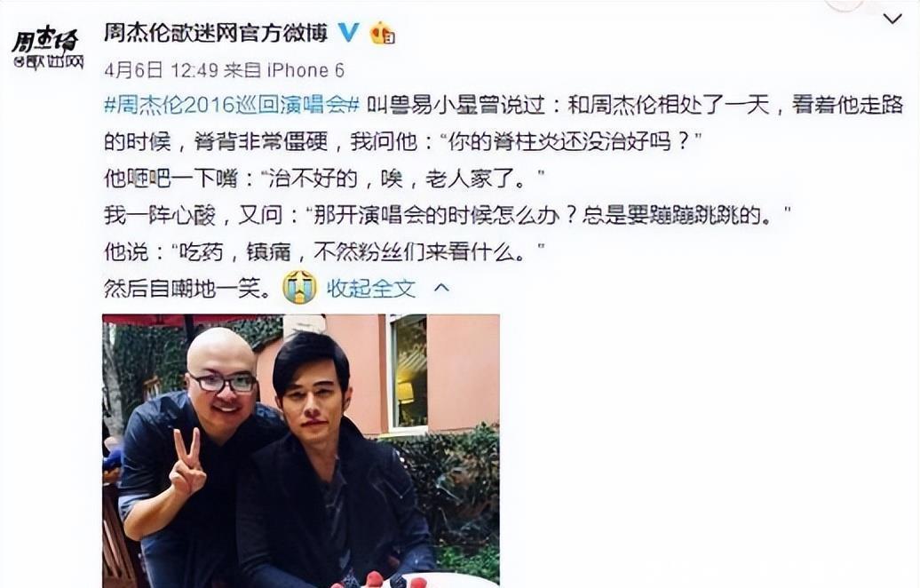Open post options chevron at top right
This screenshot has width=920, height=588.
(x=892, y=19)
